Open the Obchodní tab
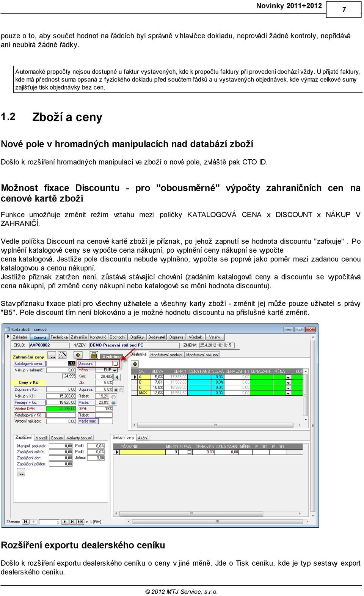The width and height of the screenshot is (364, 596). pyautogui.click(x=118, y=337)
